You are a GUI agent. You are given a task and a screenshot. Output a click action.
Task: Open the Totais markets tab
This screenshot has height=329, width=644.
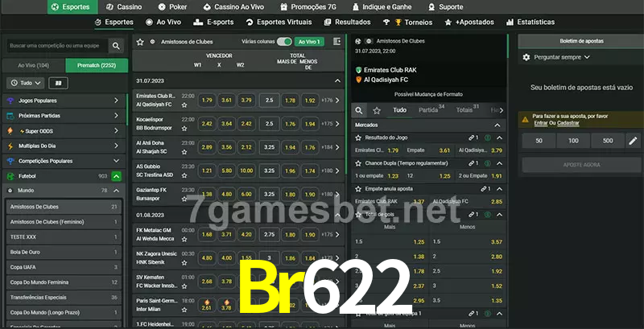click(468, 110)
